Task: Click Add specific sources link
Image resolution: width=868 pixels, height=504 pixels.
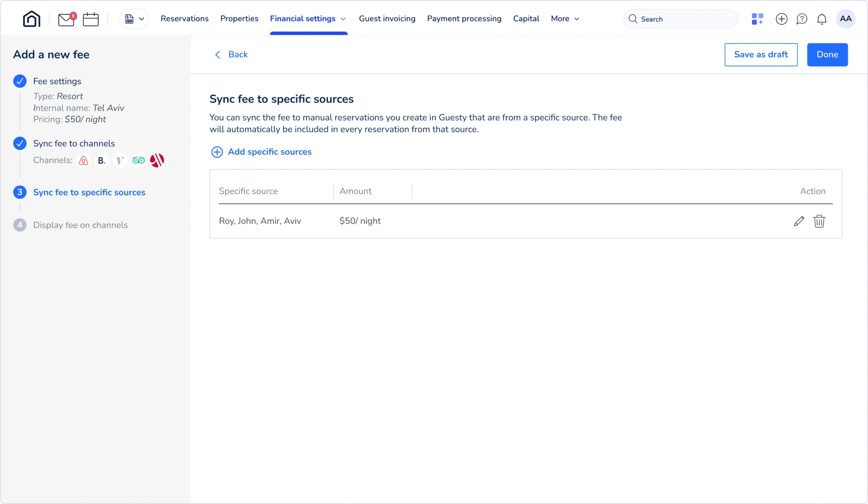Action: (261, 152)
